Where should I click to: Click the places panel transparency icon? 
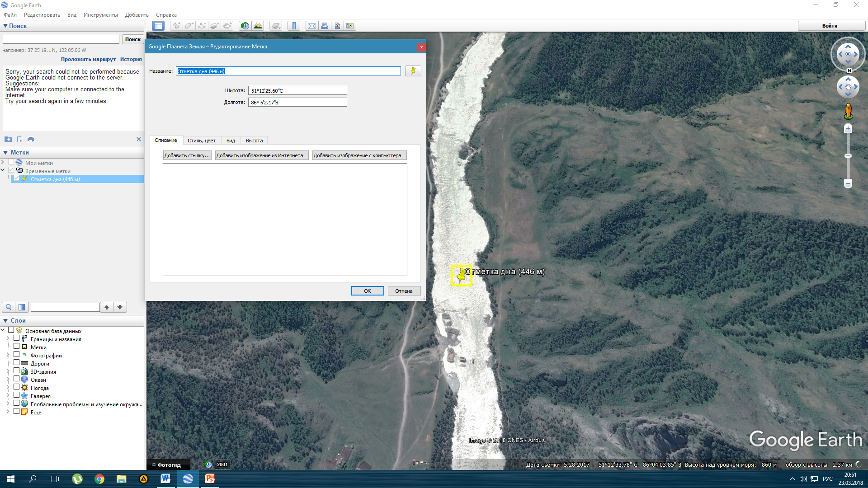[x=22, y=307]
